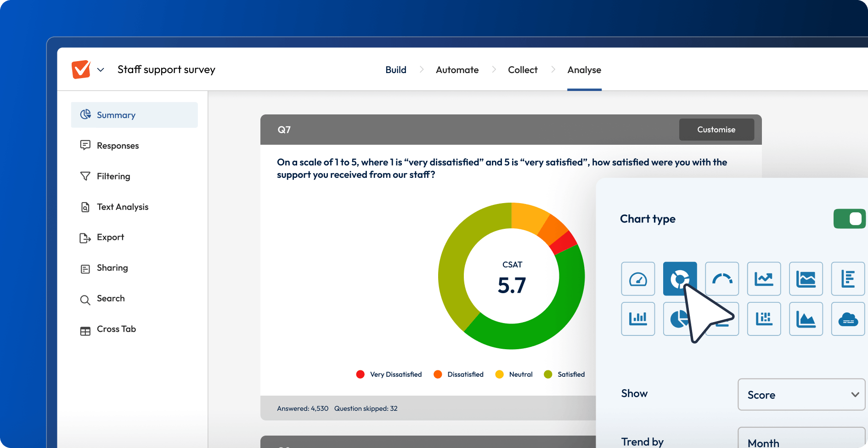Open Cross Tab from the sidebar
868x448 pixels.
click(116, 329)
